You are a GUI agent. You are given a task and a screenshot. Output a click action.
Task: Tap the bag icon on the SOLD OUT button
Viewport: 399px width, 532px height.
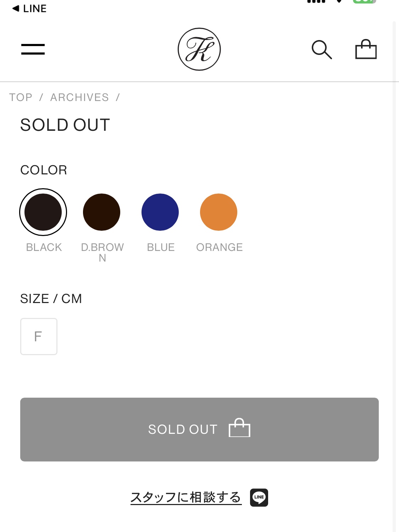click(x=240, y=428)
